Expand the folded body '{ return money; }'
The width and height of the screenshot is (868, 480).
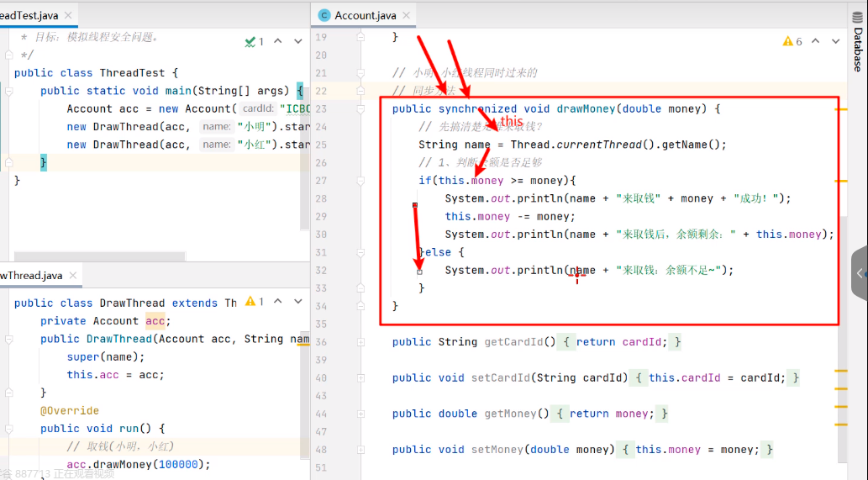click(x=610, y=414)
